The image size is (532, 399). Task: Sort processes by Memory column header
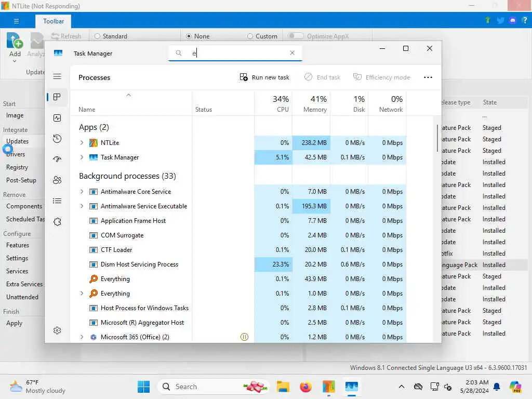tap(311, 103)
